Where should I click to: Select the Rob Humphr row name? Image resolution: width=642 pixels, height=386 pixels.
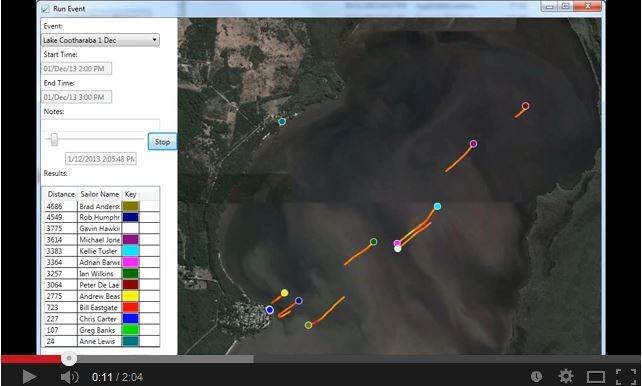pos(99,217)
